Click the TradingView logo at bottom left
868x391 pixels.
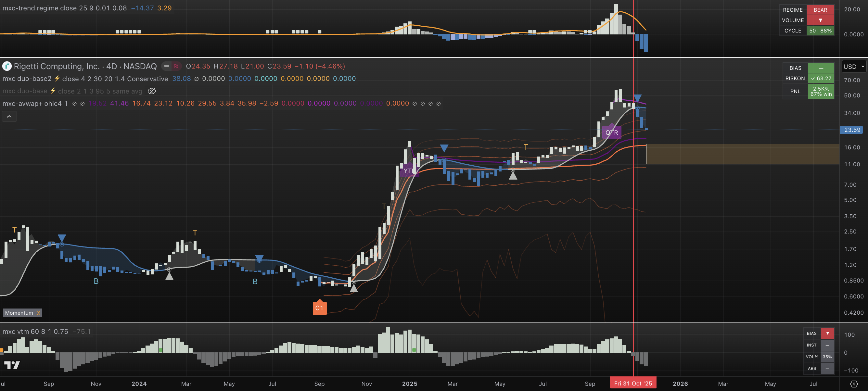[12, 365]
